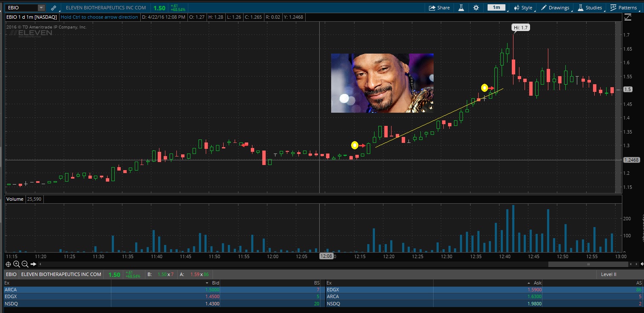Select the EDGX ask row 1.5900
Screen dimensions: 644x313
pyautogui.click(x=485, y=290)
